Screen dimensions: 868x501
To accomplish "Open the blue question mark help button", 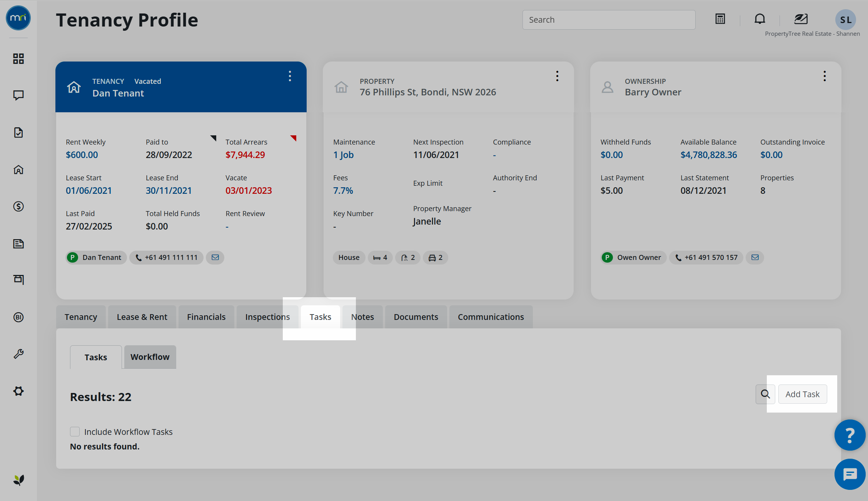I will click(850, 435).
